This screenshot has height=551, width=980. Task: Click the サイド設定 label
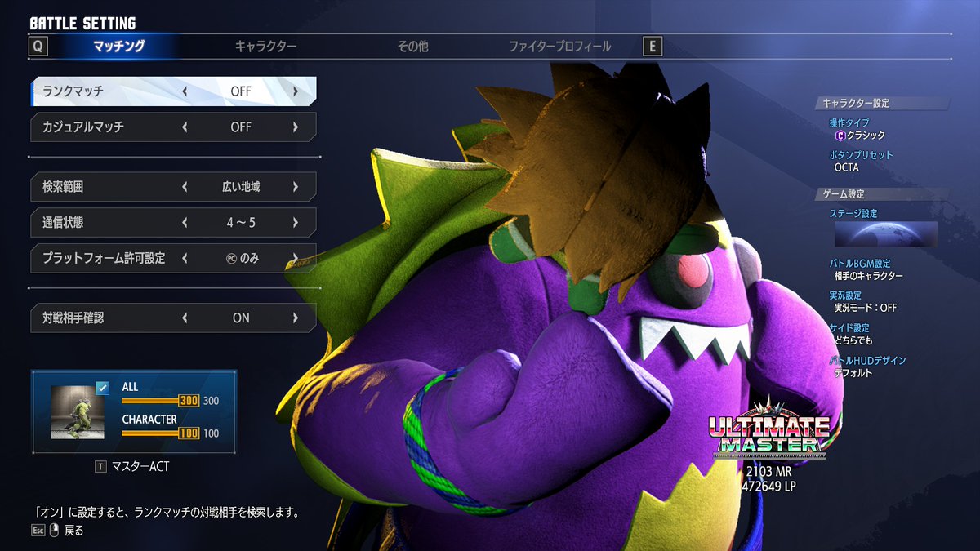click(849, 328)
